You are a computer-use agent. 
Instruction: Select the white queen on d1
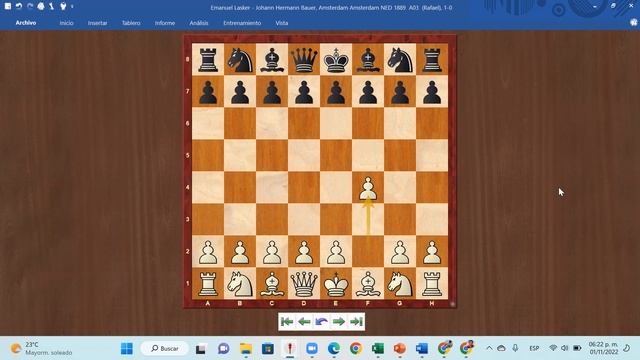point(304,284)
